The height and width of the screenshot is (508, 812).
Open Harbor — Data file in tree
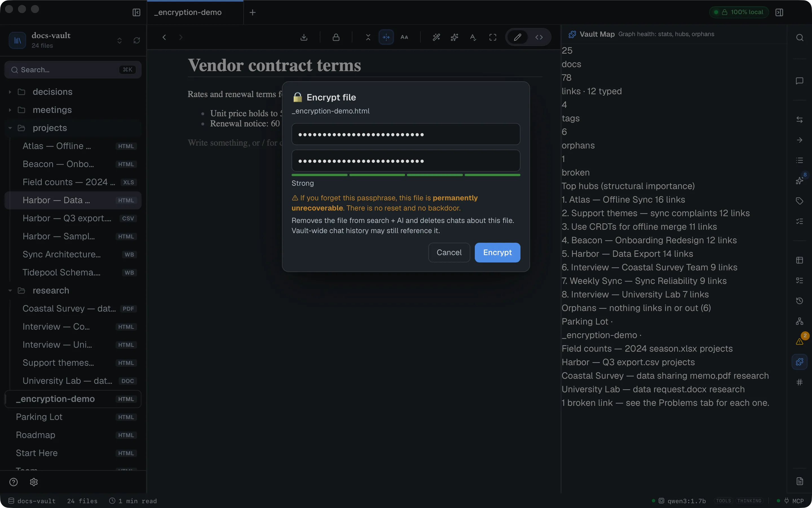click(73, 200)
